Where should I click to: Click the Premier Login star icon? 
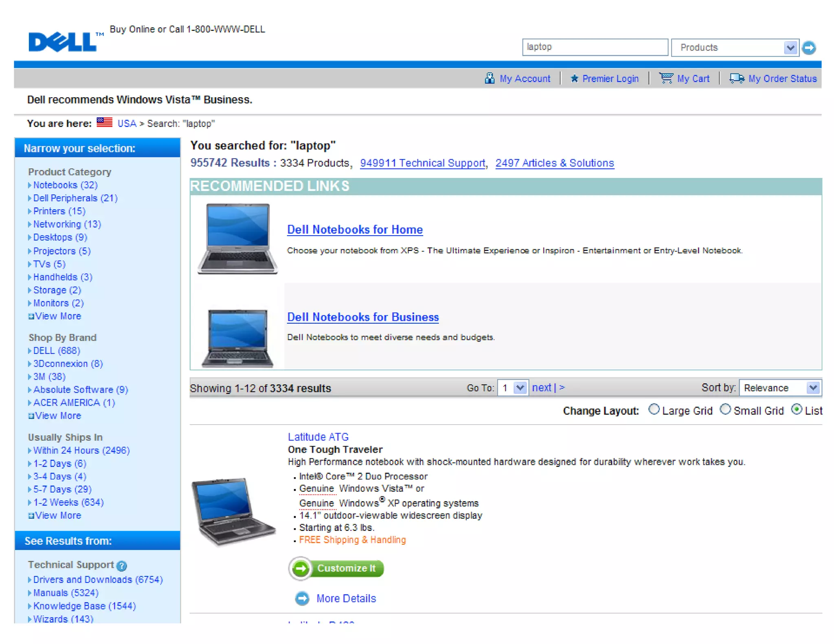(574, 78)
